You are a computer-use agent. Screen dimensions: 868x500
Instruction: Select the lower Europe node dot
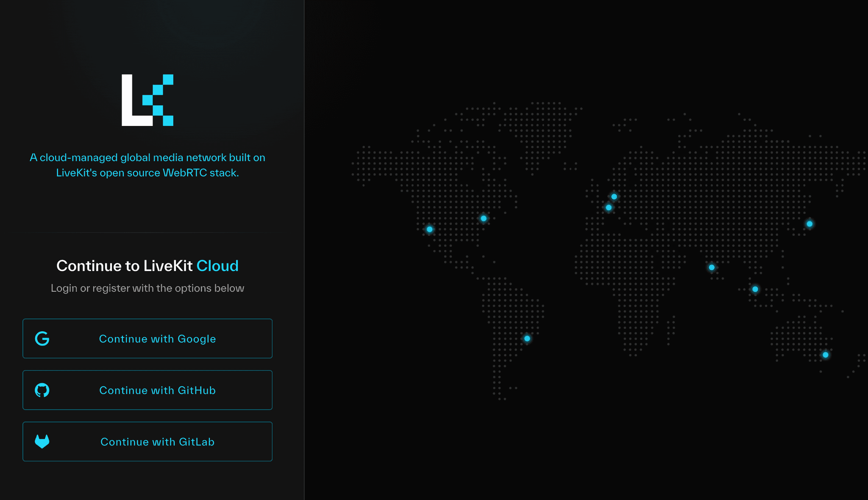[x=609, y=207]
